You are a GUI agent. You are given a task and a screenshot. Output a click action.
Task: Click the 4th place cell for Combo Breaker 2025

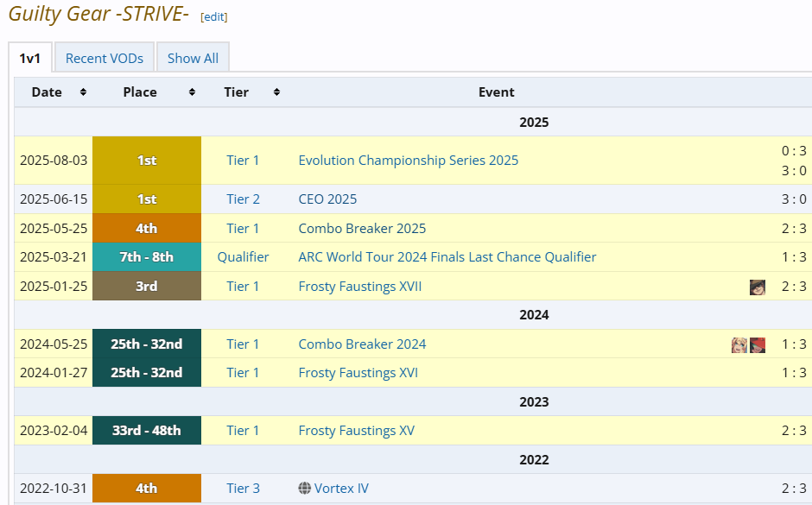click(x=147, y=228)
